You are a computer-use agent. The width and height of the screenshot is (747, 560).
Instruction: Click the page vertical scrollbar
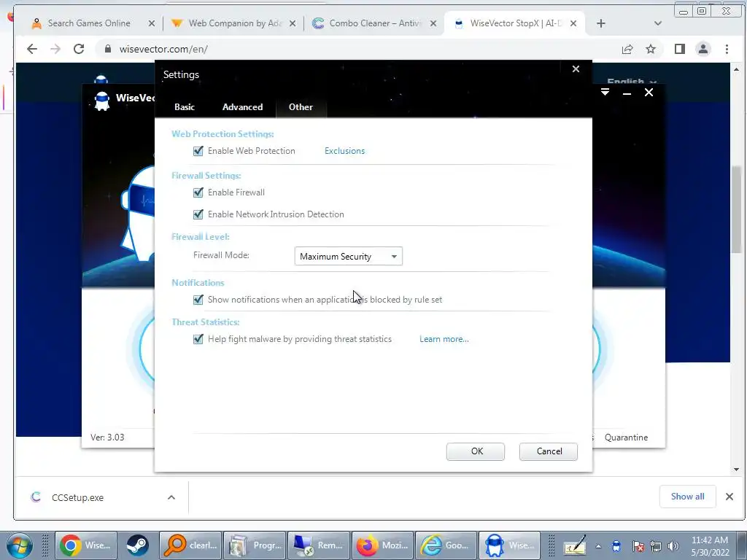[x=737, y=209]
